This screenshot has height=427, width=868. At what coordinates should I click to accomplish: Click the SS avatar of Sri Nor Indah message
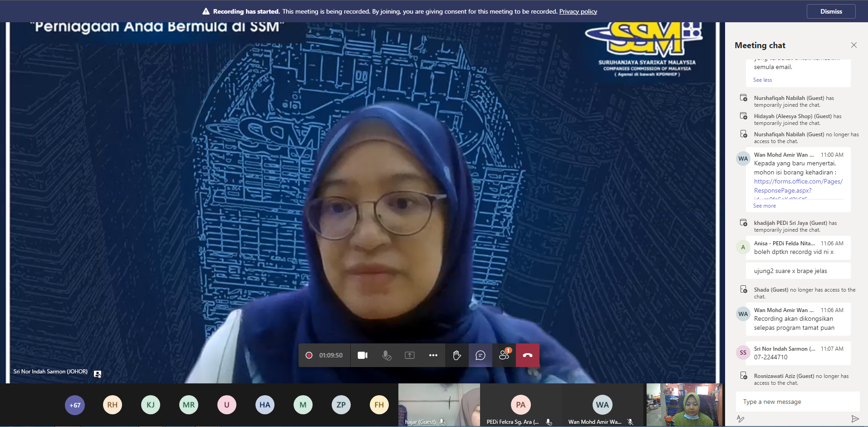click(743, 353)
